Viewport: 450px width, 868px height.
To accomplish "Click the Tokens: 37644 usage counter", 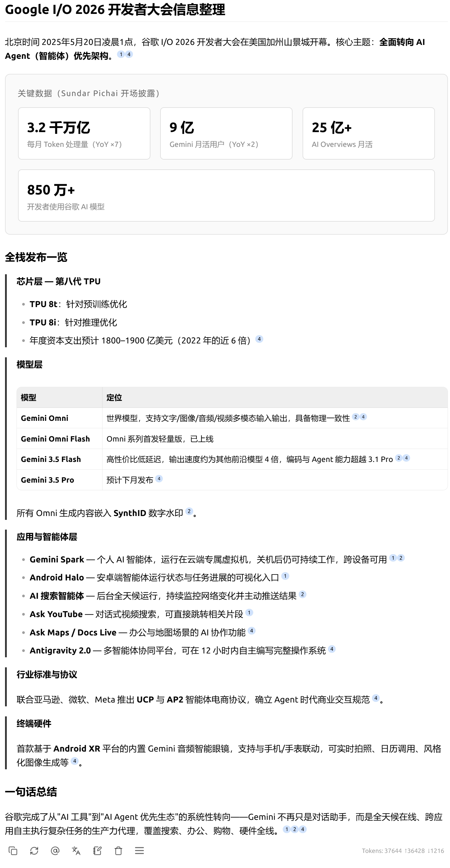I will click(x=403, y=851).
